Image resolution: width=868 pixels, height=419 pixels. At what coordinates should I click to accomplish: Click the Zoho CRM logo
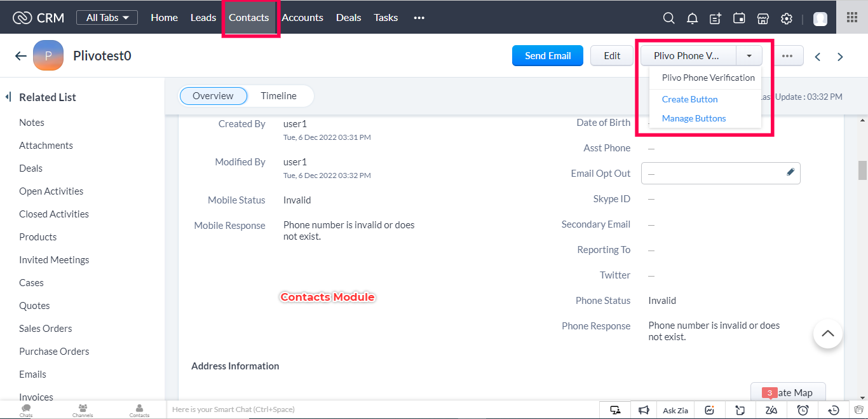[x=38, y=18]
